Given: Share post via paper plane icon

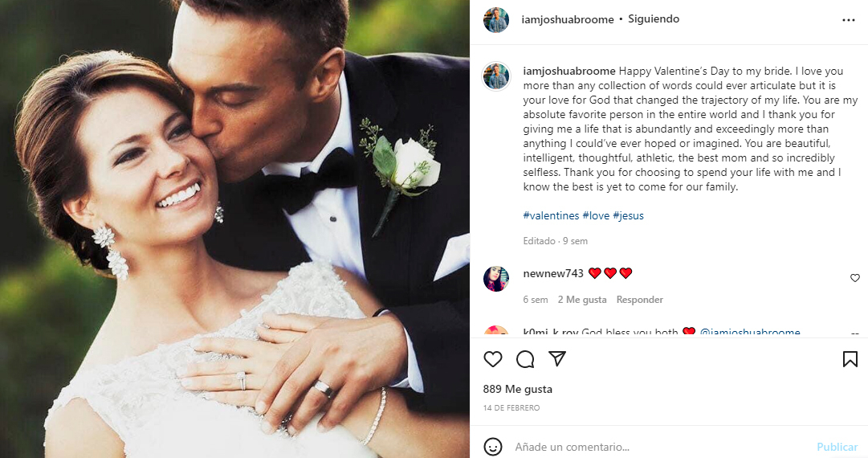Looking at the screenshot, I should pos(557,359).
